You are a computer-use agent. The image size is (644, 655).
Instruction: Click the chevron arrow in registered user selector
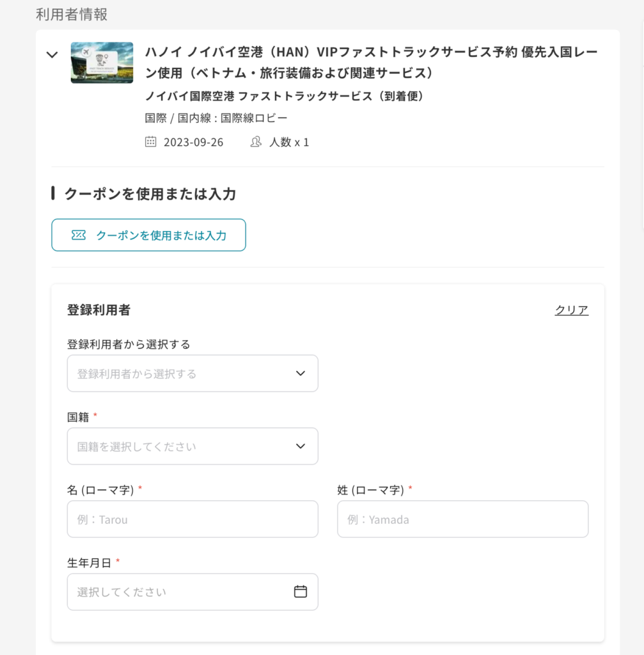pos(301,374)
